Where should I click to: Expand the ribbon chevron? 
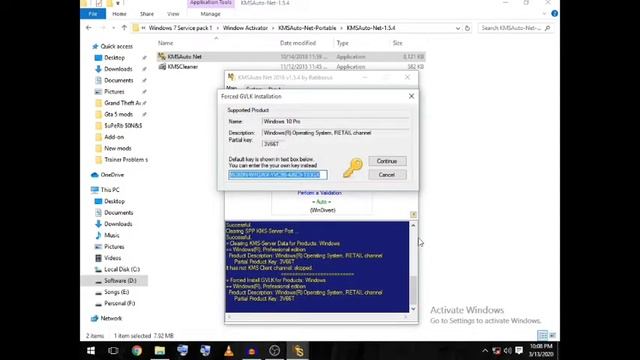click(x=544, y=14)
